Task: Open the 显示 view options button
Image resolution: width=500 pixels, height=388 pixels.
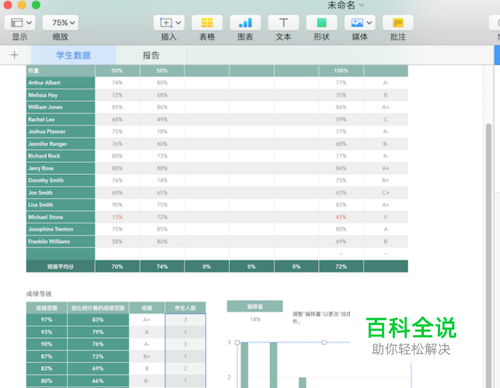Action: 20,23
